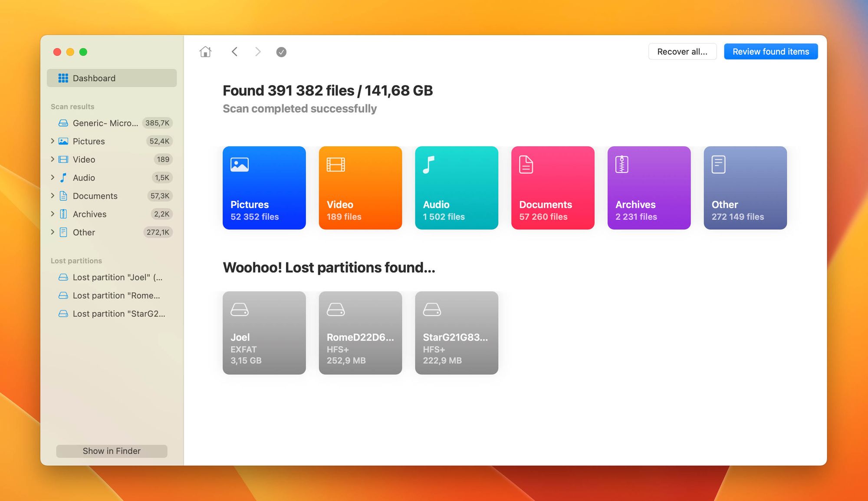Navigate back using arrow button
This screenshot has height=501, width=868.
click(236, 51)
